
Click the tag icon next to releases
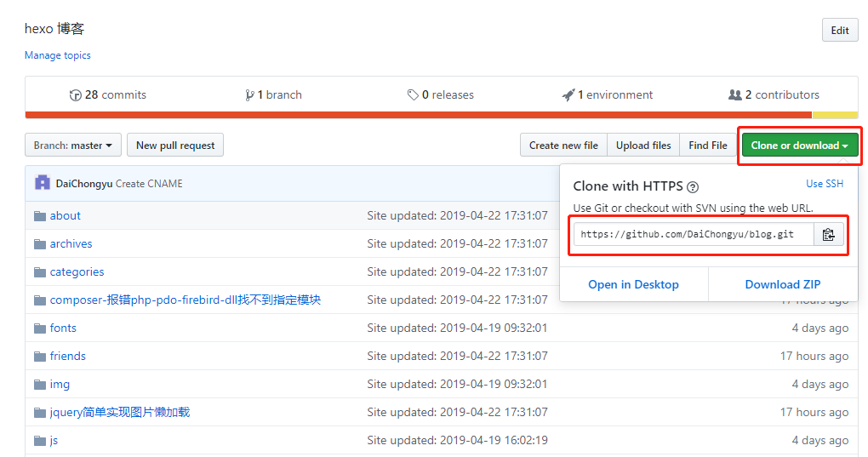pos(413,95)
